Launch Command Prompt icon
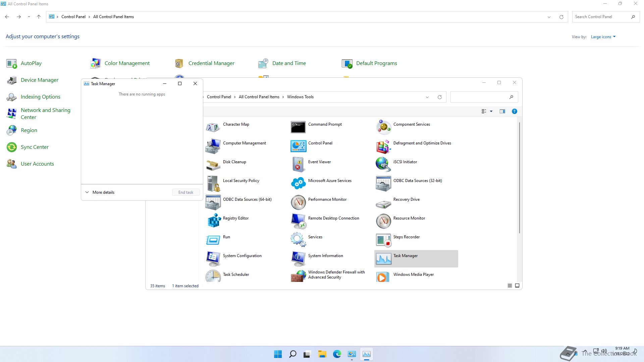This screenshot has height=362, width=644. [x=298, y=127]
